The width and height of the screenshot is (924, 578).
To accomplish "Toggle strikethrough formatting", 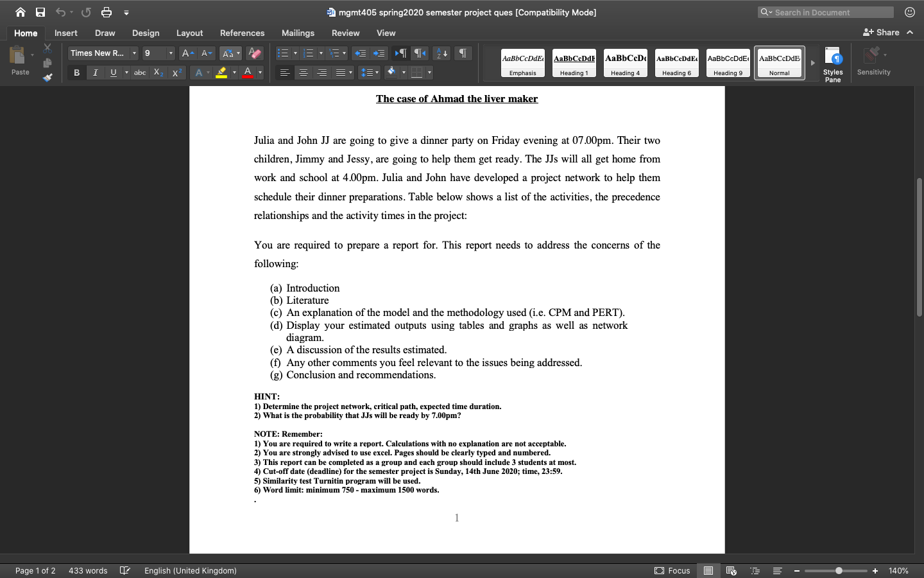I will click(x=139, y=73).
